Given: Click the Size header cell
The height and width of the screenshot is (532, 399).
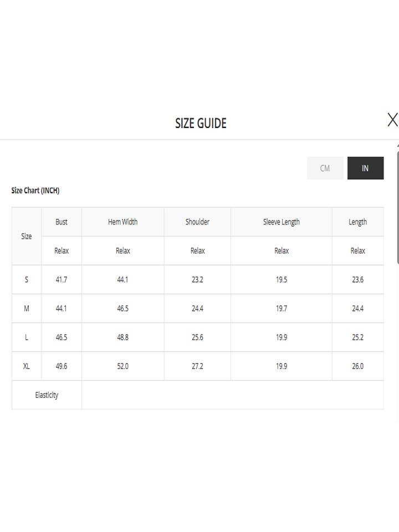Looking at the screenshot, I should [27, 236].
